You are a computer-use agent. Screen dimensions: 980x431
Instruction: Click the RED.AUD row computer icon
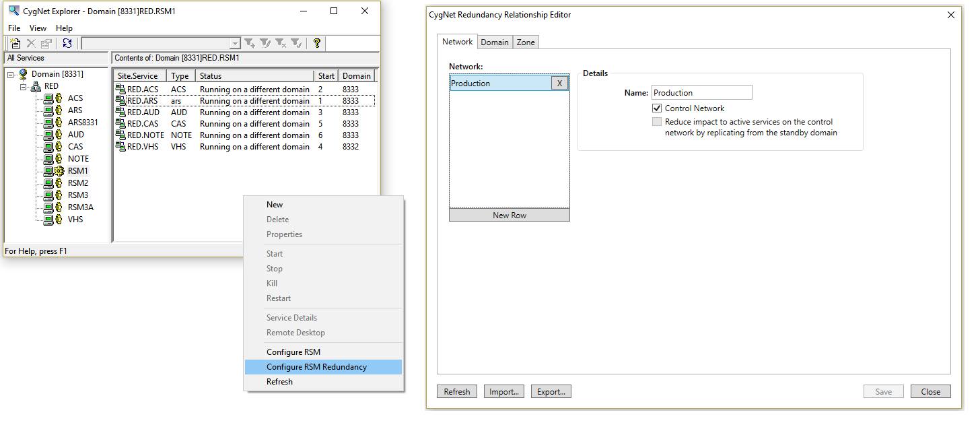(121, 112)
